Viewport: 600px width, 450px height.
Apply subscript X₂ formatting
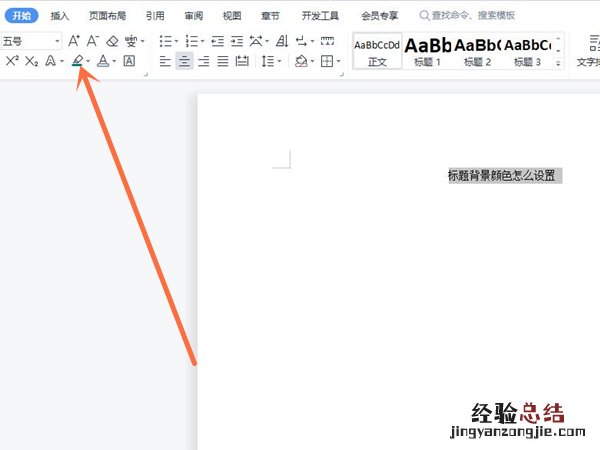click(x=31, y=61)
